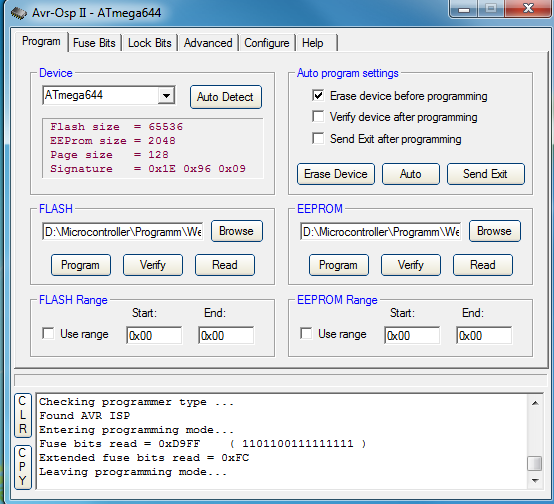Click the 'Checking programmer type ...' log line
Viewport: 554px width, 504px height.
pos(136,402)
